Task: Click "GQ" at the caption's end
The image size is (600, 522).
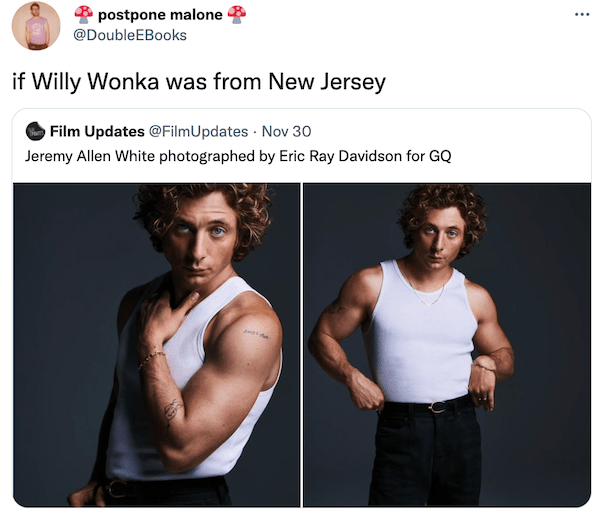Action: 440,156
